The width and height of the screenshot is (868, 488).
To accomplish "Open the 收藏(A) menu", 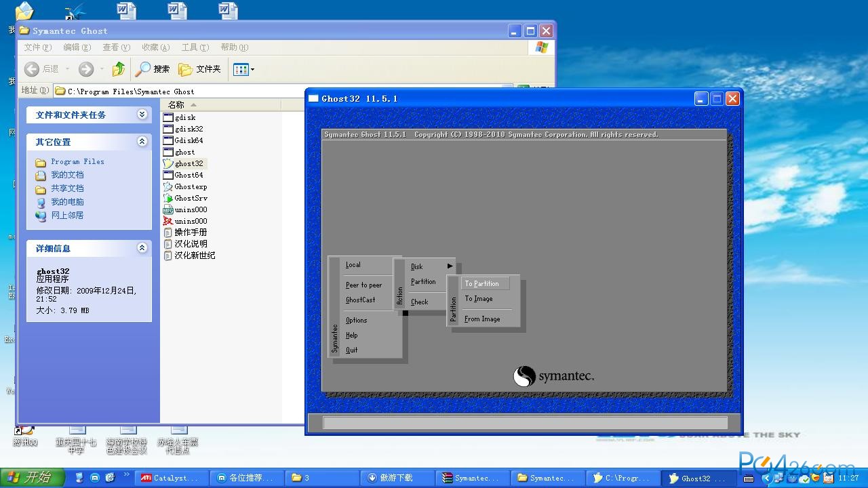I will pyautogui.click(x=155, y=47).
